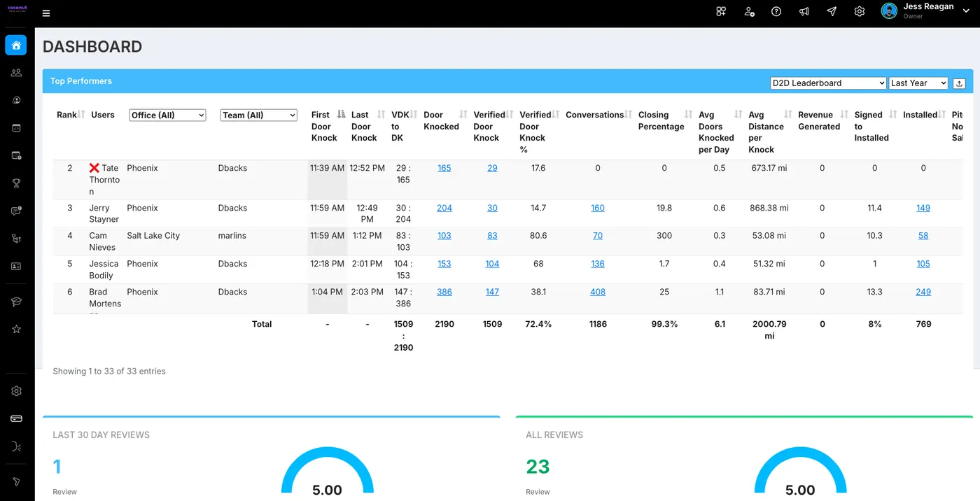Image resolution: width=980 pixels, height=501 pixels.
Task: Open the star favorites sidebar icon
Action: click(x=16, y=329)
